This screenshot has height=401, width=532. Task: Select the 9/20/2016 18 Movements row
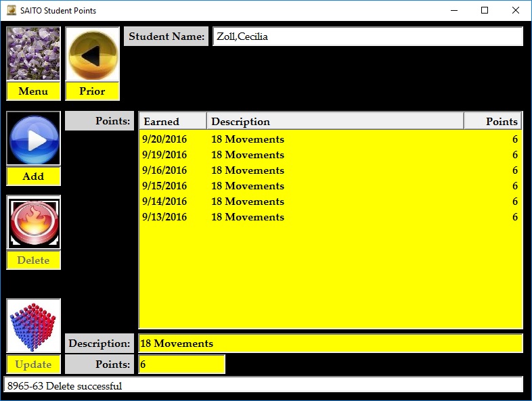point(330,139)
